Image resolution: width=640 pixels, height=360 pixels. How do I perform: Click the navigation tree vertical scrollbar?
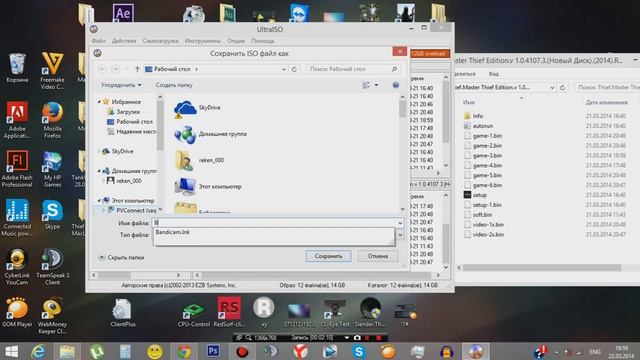click(160, 153)
